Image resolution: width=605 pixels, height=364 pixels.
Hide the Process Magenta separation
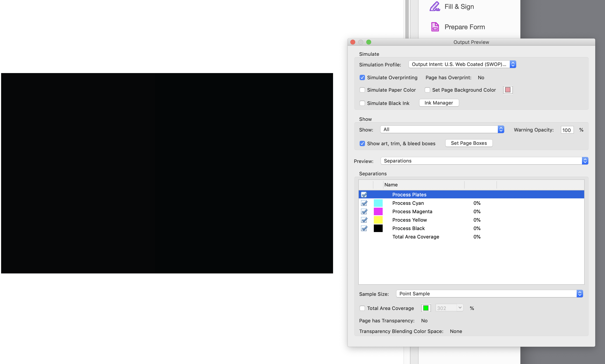point(364,211)
